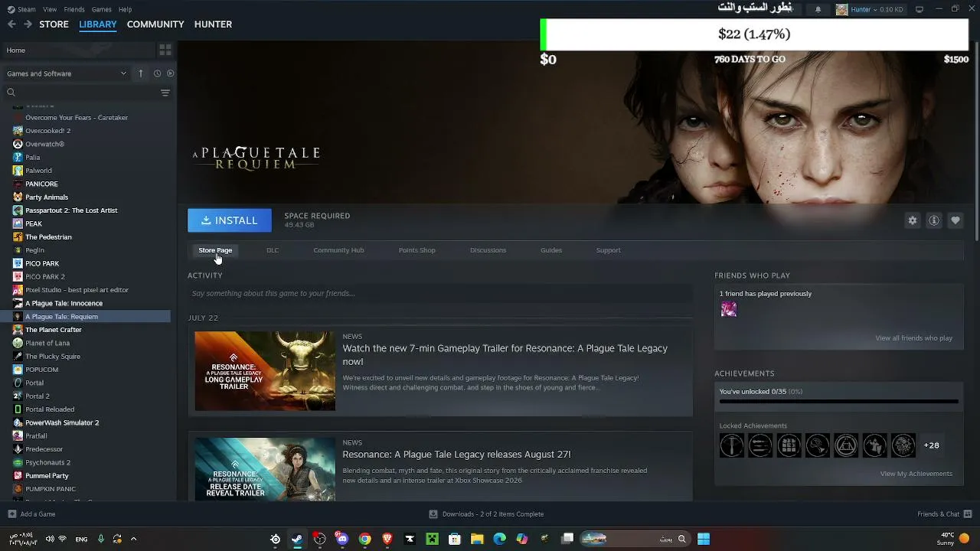The image size is (980, 551).
Task: Click View My Achievements link
Action: click(916, 474)
